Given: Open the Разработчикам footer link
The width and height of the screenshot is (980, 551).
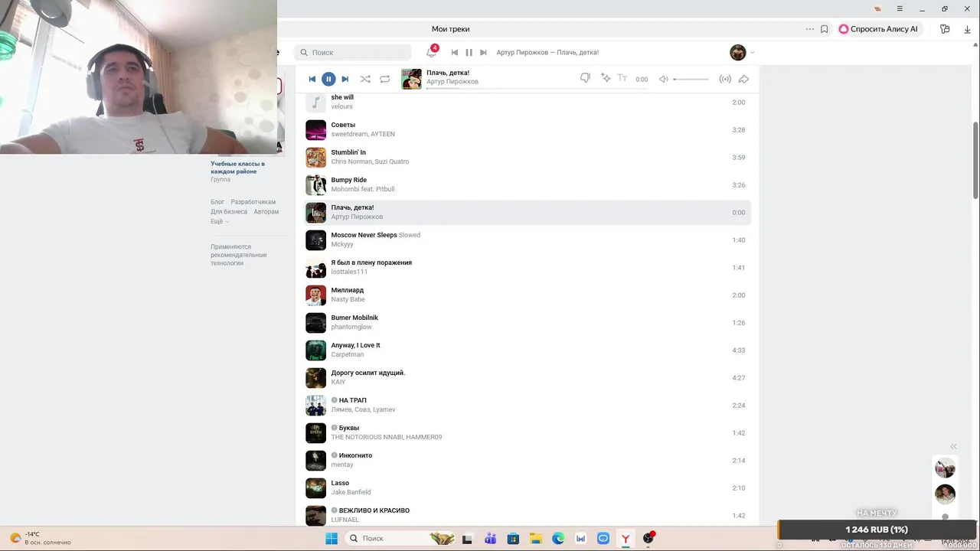Looking at the screenshot, I should click(x=253, y=202).
